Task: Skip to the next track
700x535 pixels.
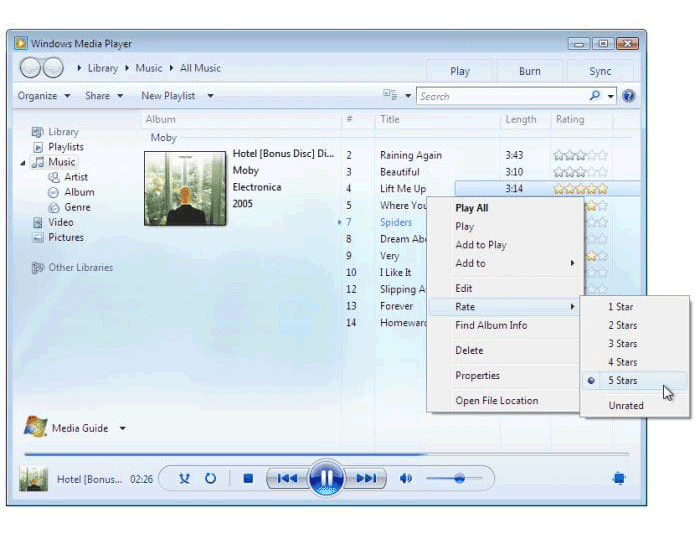Action: point(366,478)
